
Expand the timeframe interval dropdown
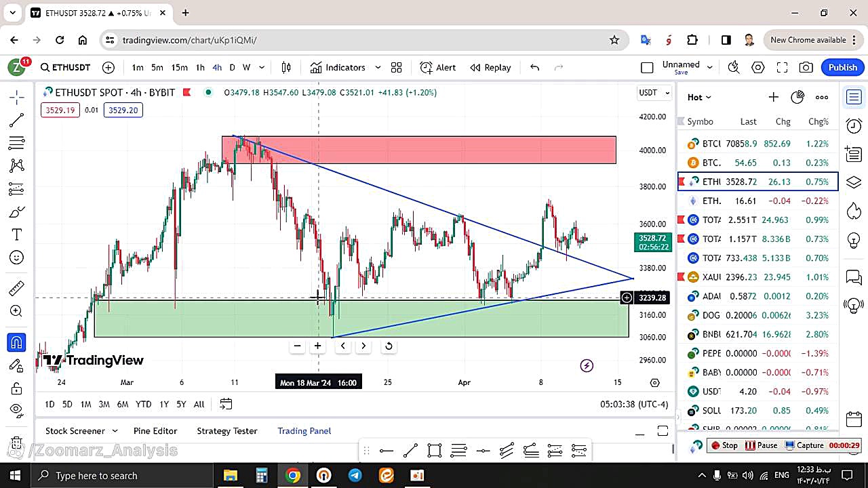pyautogui.click(x=262, y=67)
